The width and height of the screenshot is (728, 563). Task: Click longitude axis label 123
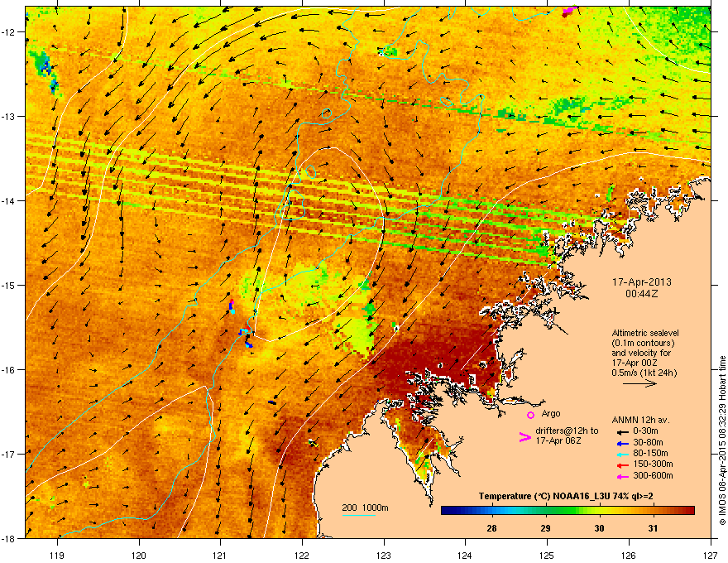pos(384,555)
